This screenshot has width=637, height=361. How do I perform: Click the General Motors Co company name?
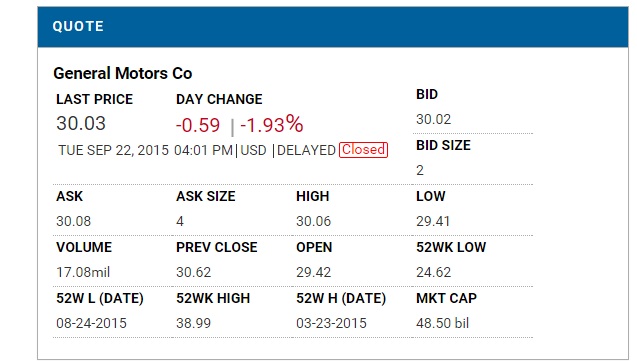123,73
